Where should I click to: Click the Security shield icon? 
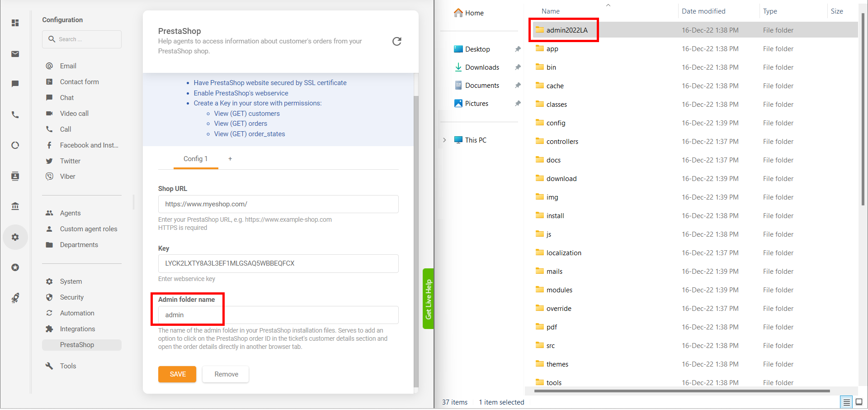(x=49, y=297)
